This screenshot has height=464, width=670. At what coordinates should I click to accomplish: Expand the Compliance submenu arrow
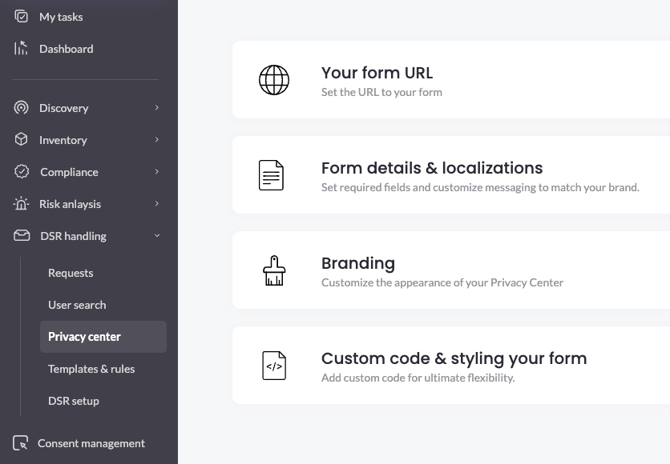[157, 172]
